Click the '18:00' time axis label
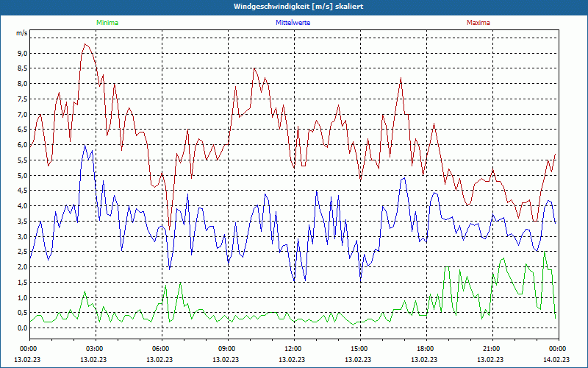The height and width of the screenshot is (368, 588). [x=426, y=349]
